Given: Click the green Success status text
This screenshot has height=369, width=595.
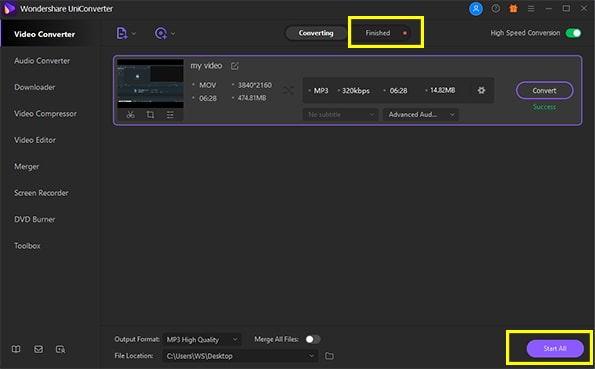Looking at the screenshot, I should point(544,107).
